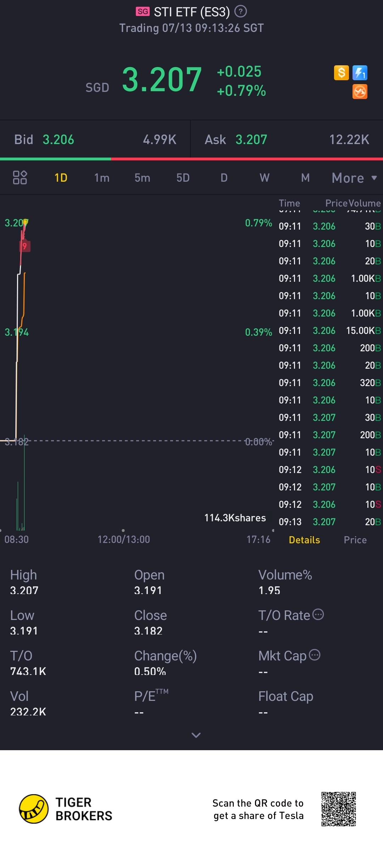Tap the 12:00/13:00 time axis label
This screenshot has width=383, height=868.
124,540
